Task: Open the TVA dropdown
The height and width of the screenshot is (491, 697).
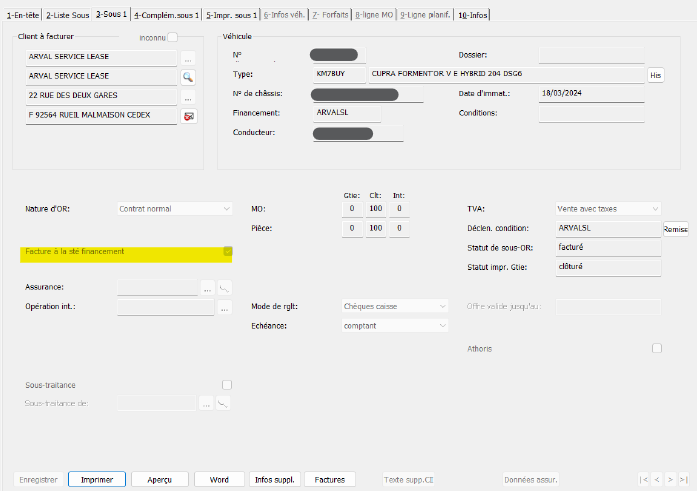Action: [608, 209]
